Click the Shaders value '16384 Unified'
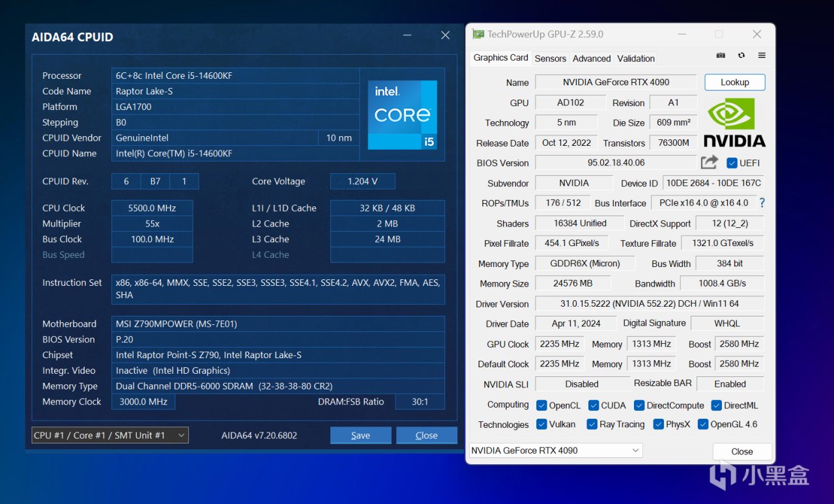This screenshot has width=834, height=504. tap(579, 223)
